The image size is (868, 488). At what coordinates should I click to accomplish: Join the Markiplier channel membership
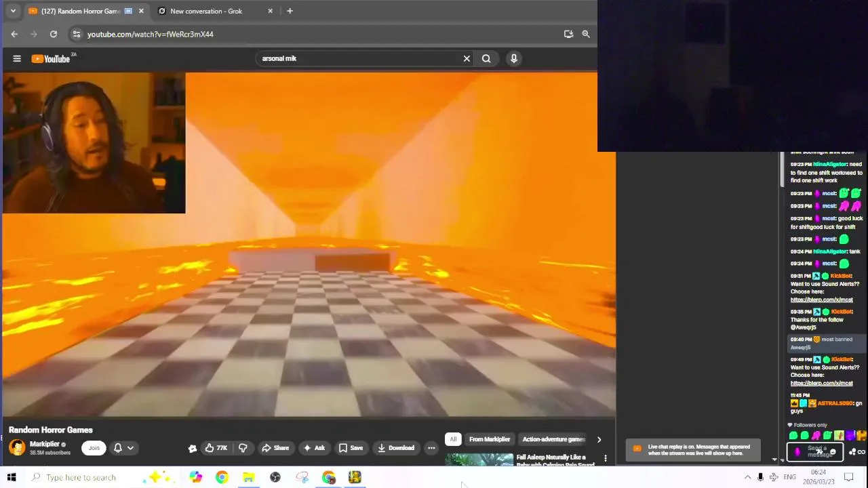pos(94,447)
